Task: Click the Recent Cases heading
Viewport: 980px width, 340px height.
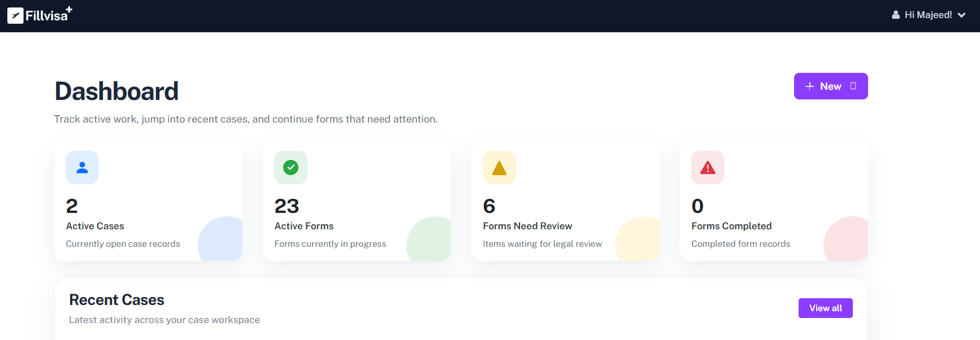Action: (x=116, y=300)
